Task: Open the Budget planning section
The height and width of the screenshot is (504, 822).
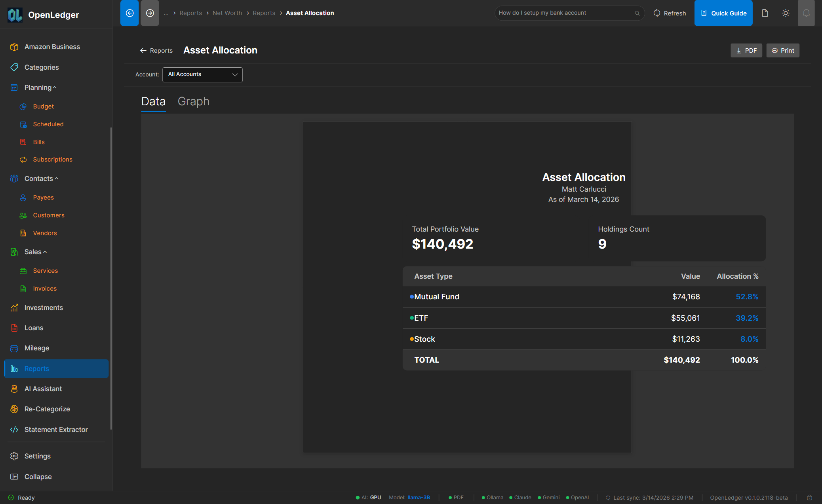Action: click(43, 106)
